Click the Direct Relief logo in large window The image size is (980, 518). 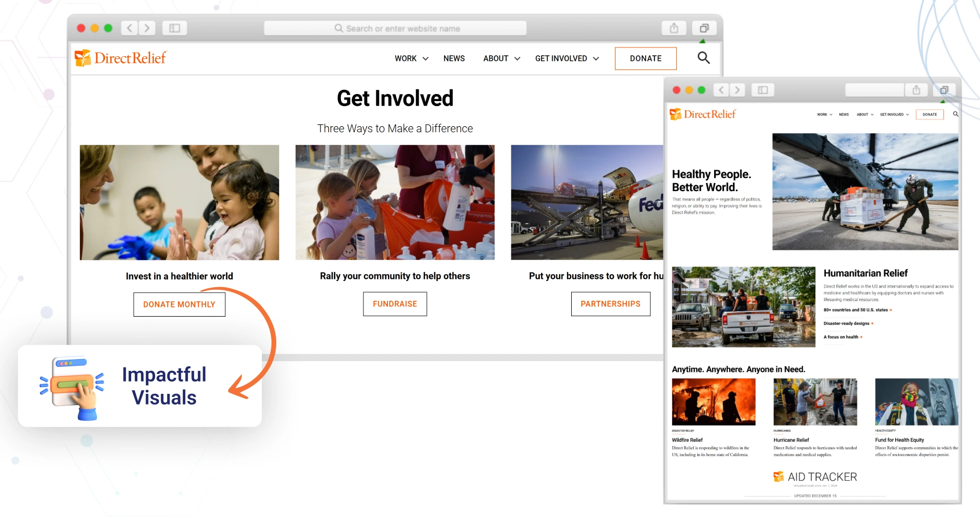tap(120, 58)
